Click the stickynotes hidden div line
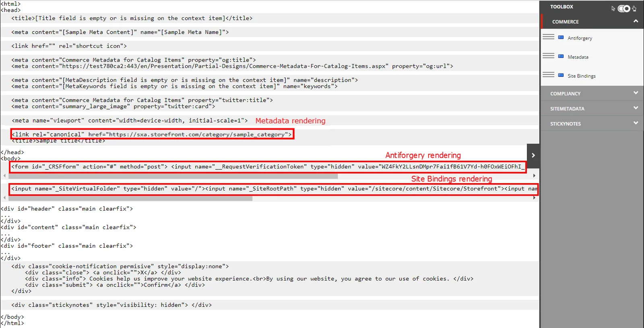 pyautogui.click(x=111, y=305)
